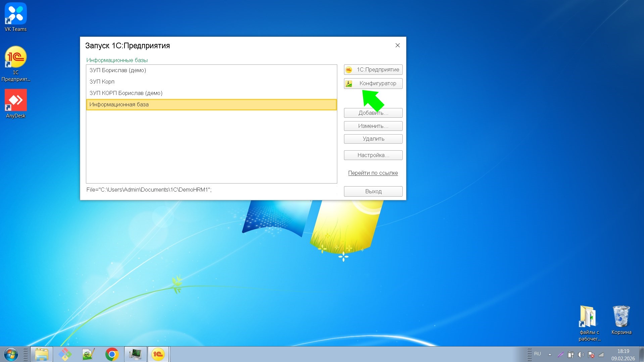Delete the base with Удалить

click(x=373, y=139)
